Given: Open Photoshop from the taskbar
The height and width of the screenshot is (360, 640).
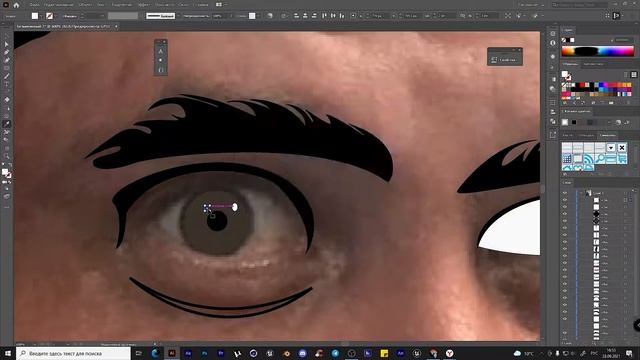Looking at the screenshot, I should (x=204, y=353).
